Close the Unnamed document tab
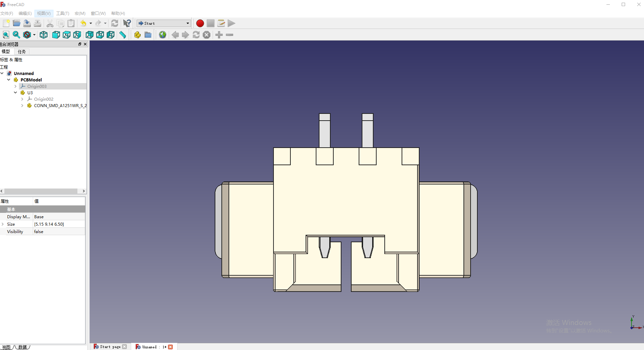Image resolution: width=644 pixels, height=350 pixels. [x=170, y=347]
